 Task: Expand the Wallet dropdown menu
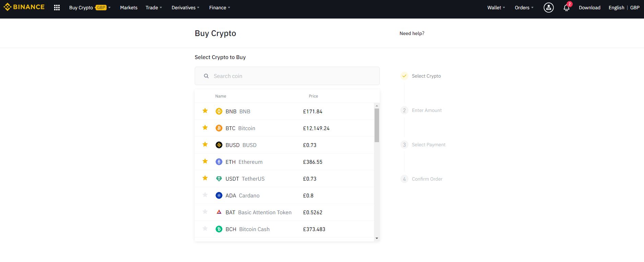[x=496, y=8]
